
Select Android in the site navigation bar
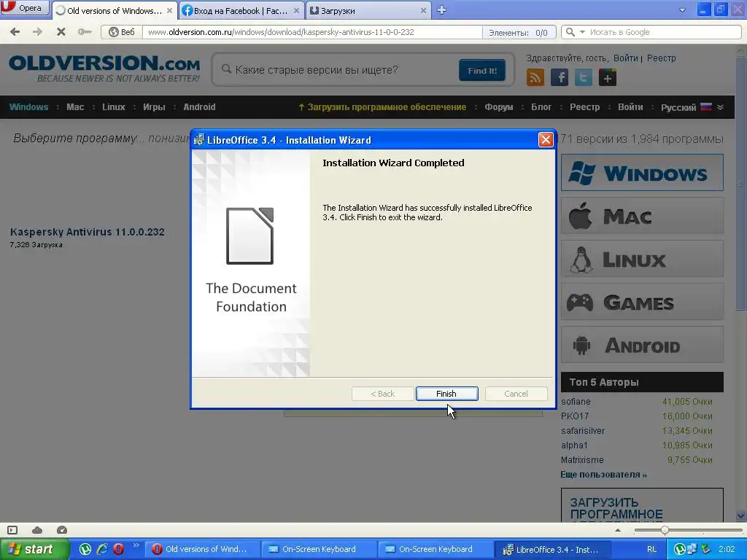(x=199, y=107)
